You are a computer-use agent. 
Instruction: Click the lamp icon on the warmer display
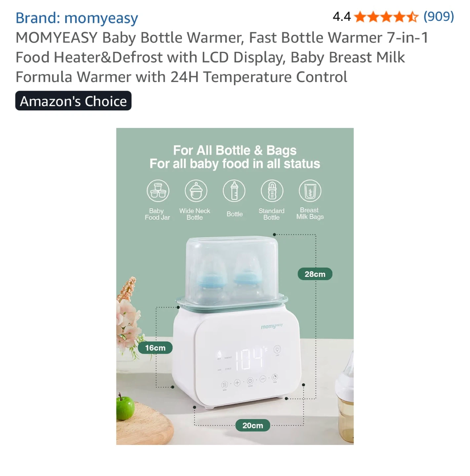277,349
